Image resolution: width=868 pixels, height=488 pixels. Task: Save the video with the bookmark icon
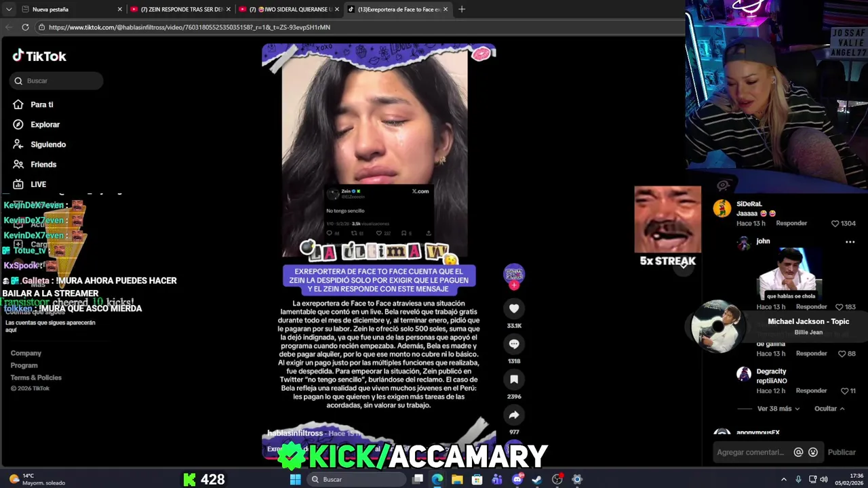[x=514, y=380]
